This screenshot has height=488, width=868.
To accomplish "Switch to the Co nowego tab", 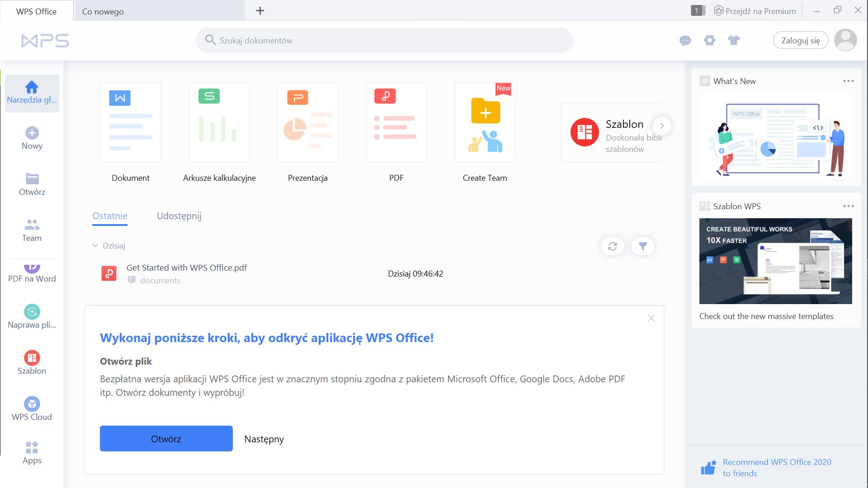I will (x=103, y=11).
